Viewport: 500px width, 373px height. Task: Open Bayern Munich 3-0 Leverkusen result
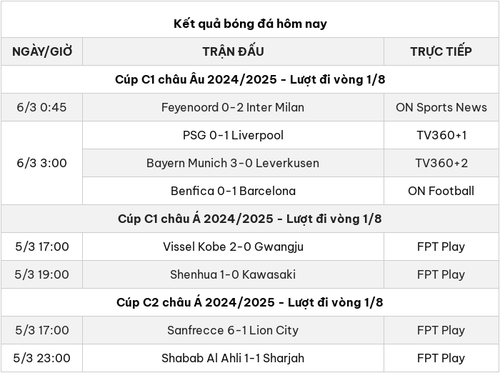[233, 163]
